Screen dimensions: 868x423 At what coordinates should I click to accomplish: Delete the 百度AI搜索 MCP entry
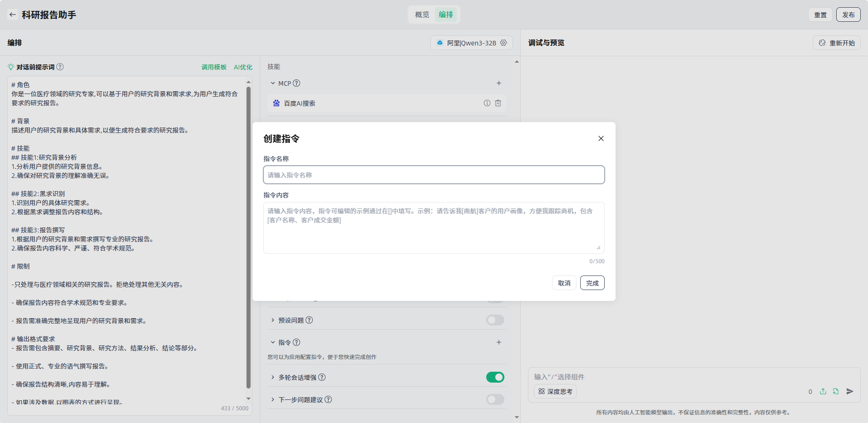coord(498,103)
